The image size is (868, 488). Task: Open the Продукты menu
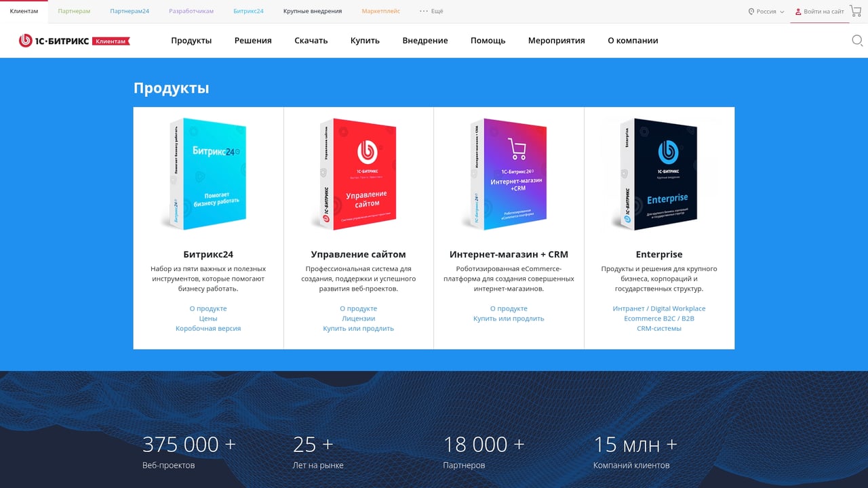coord(191,40)
